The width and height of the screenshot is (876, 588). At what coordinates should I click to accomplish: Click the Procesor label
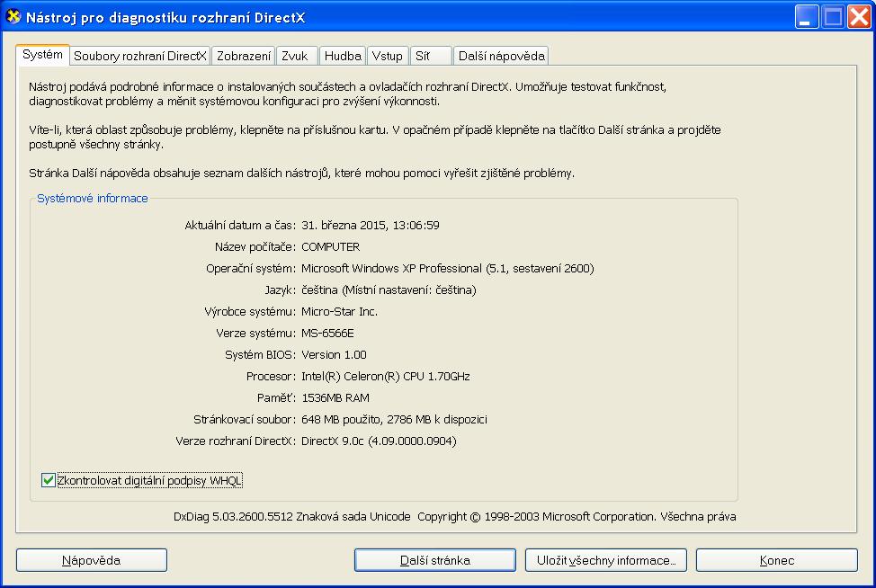271,377
